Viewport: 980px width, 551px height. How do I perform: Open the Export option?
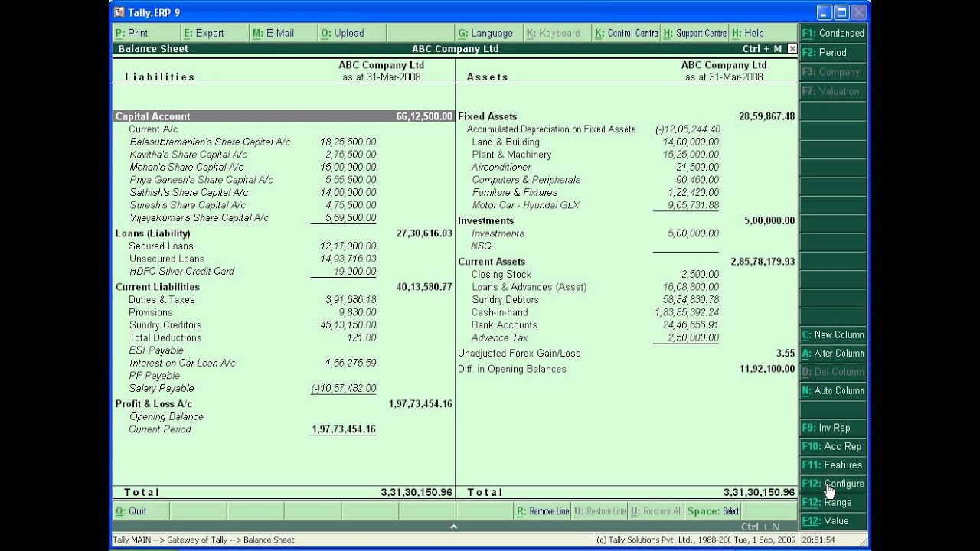click(214, 33)
